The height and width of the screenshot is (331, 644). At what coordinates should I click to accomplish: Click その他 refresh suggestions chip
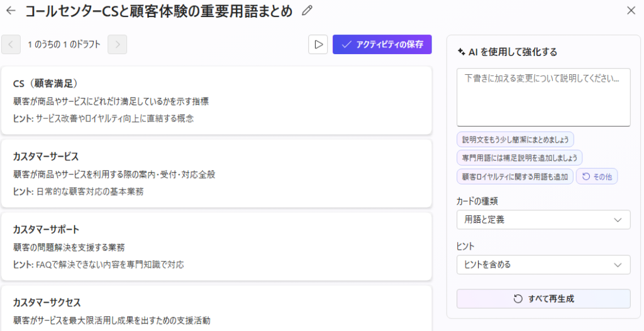coord(597,176)
